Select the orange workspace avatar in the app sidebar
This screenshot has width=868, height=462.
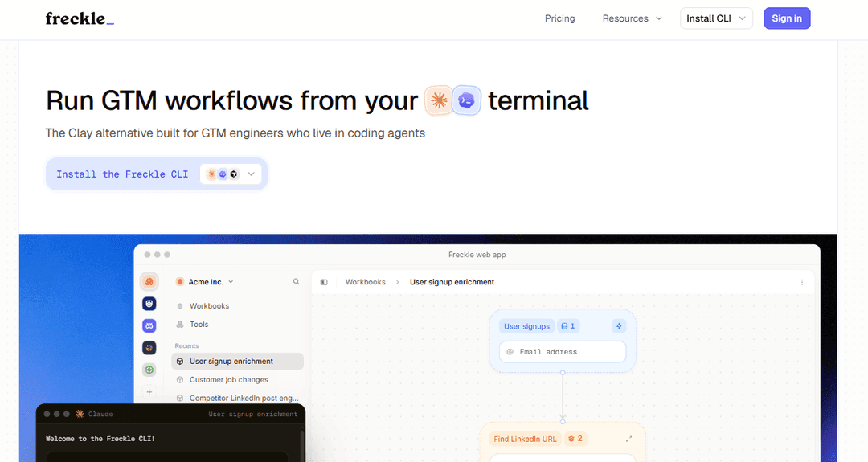pyautogui.click(x=149, y=282)
